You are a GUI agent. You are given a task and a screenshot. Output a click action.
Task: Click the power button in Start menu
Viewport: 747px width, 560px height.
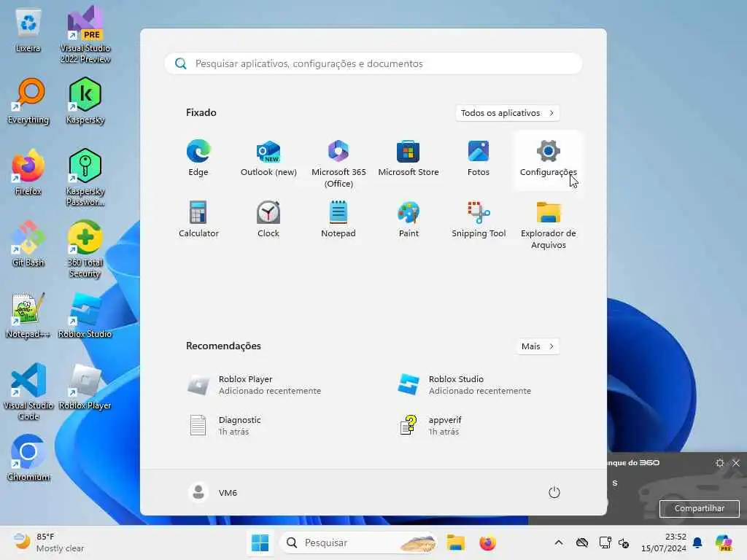point(554,492)
